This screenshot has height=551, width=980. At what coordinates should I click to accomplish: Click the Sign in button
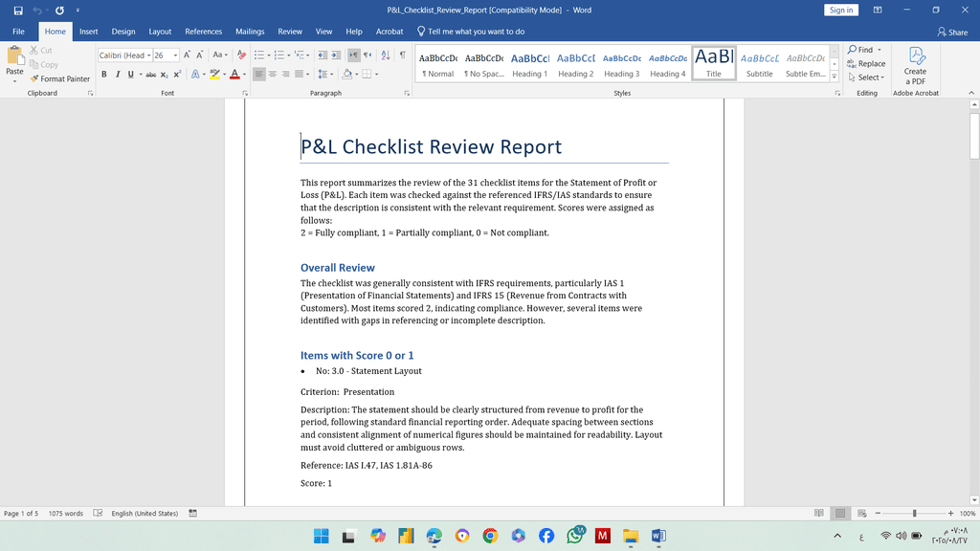coord(841,10)
